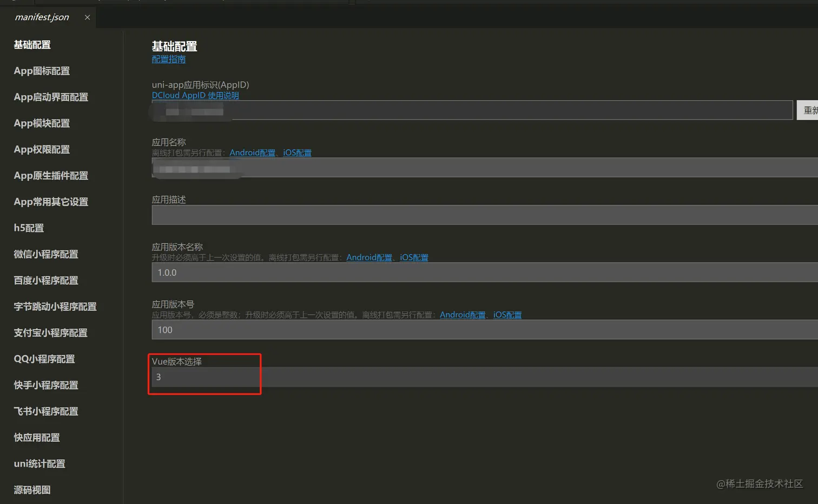
Task: Focus the 应用描述 text field
Action: [485, 215]
